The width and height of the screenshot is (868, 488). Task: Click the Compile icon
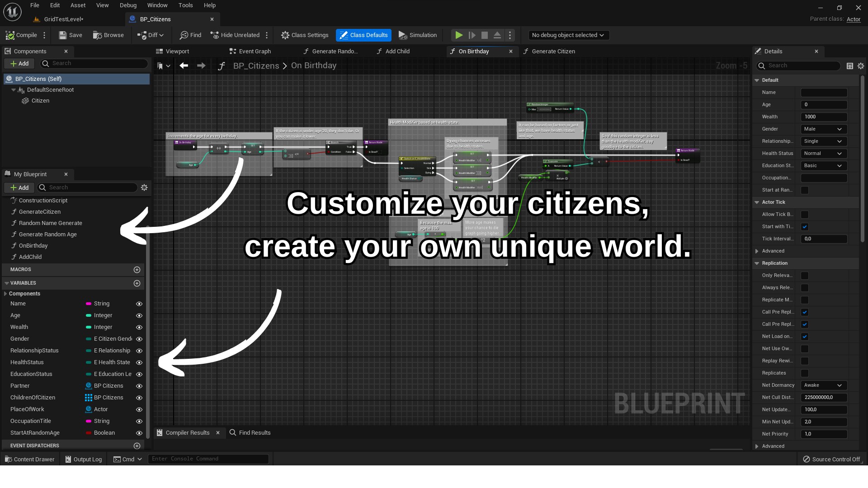pos(10,35)
